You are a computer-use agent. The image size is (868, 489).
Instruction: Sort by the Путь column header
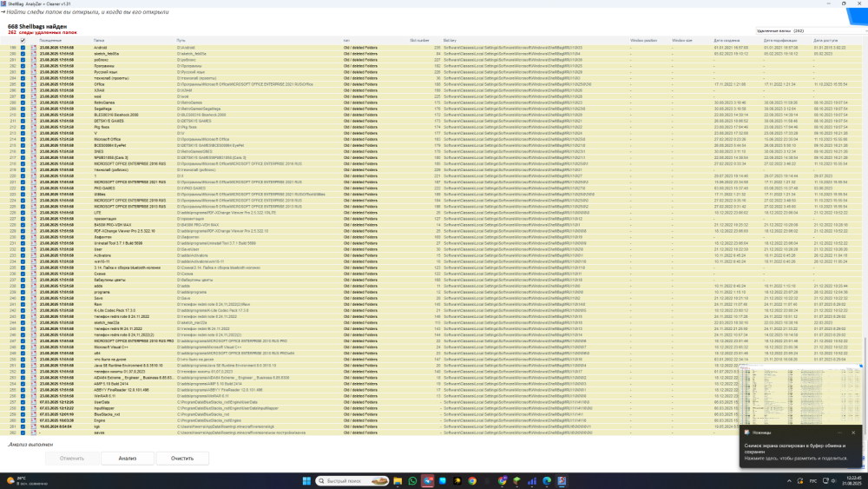tap(181, 41)
